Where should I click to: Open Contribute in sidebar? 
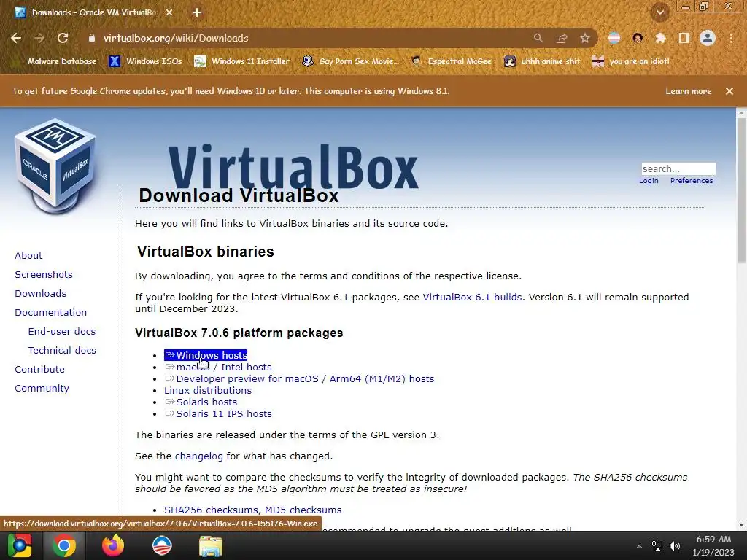coord(39,370)
